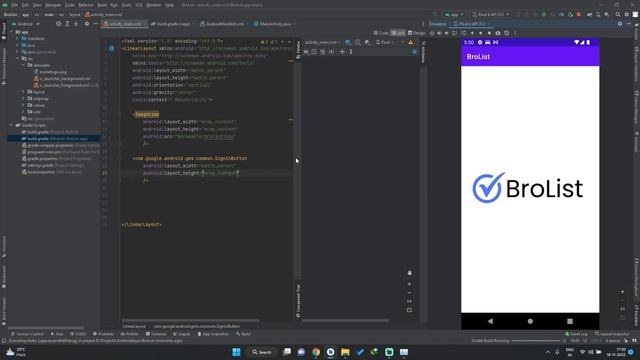Image resolution: width=640 pixels, height=360 pixels.
Task: Rotate emulator right using toolbar icon
Action: [464, 33]
